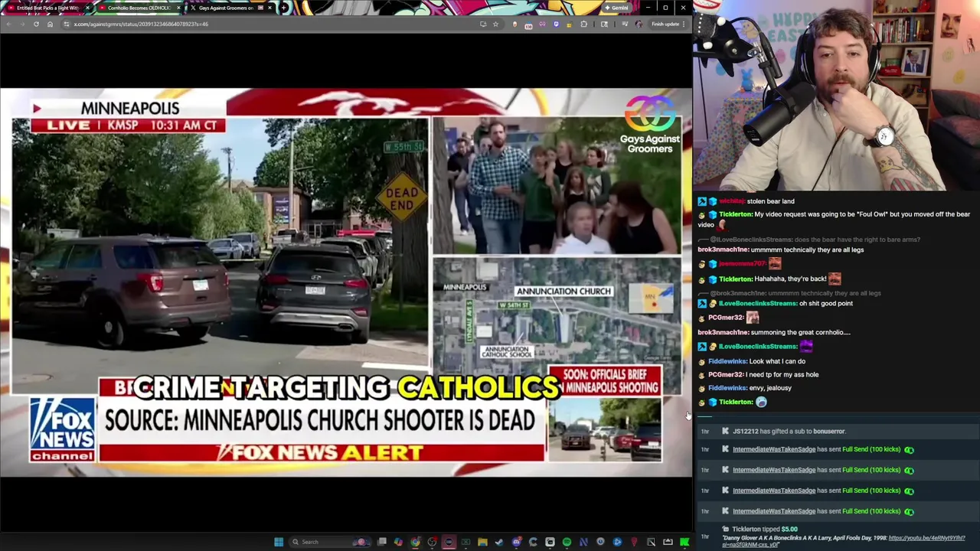This screenshot has height=551, width=980.
Task: Open the Extensions puzzle-piece menu
Action: tap(583, 24)
